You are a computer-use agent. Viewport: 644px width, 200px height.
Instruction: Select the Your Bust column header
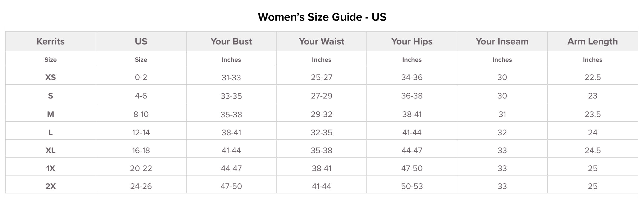(231, 41)
